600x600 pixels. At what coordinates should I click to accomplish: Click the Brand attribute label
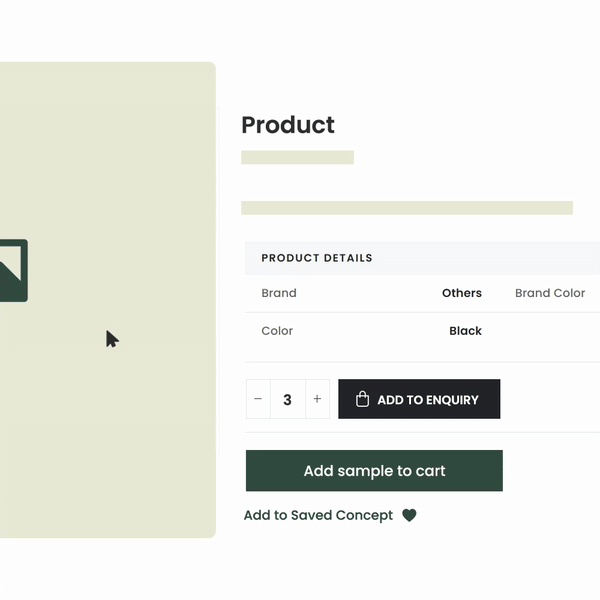[279, 293]
